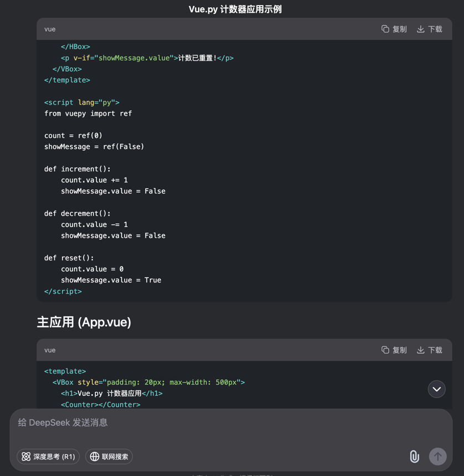Copy the first vue code block
Screen dimensions: 464x476
(x=394, y=29)
